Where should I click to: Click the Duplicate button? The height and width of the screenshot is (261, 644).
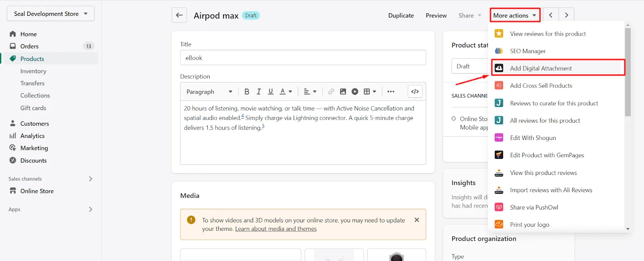coord(401,16)
